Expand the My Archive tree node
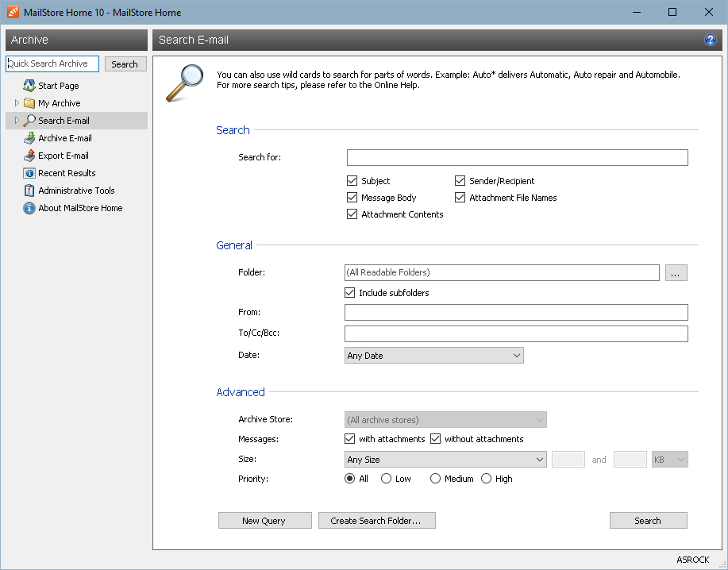The height and width of the screenshot is (570, 728). click(17, 102)
